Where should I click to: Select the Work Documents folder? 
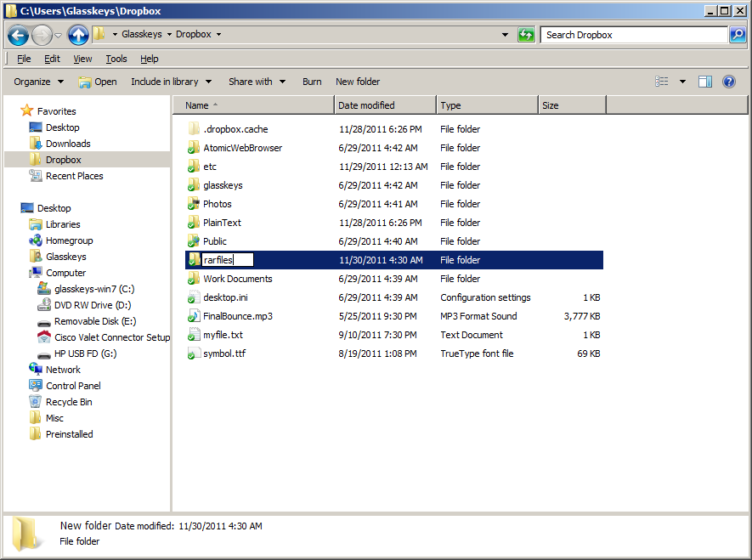tap(237, 279)
